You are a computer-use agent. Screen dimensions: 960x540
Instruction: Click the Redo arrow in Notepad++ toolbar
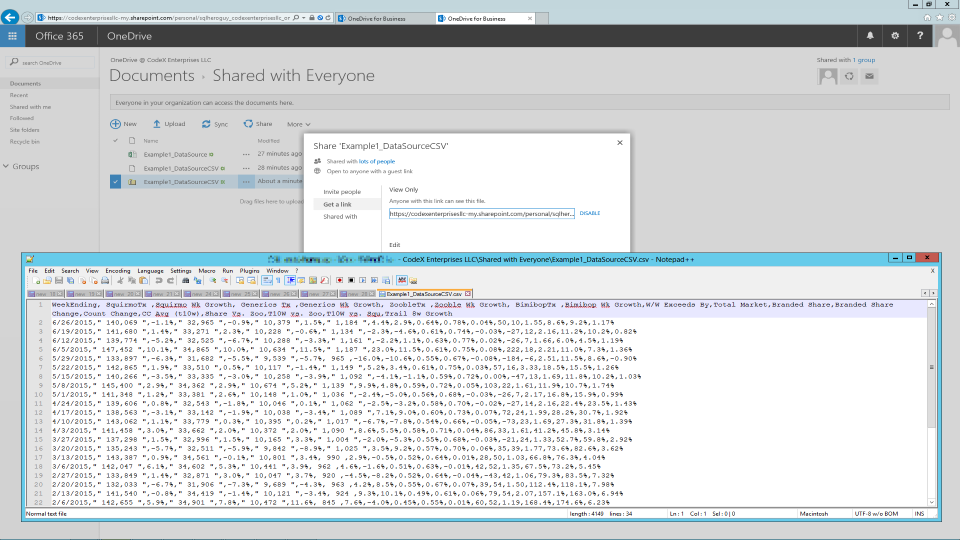pyautogui.click(x=171, y=280)
